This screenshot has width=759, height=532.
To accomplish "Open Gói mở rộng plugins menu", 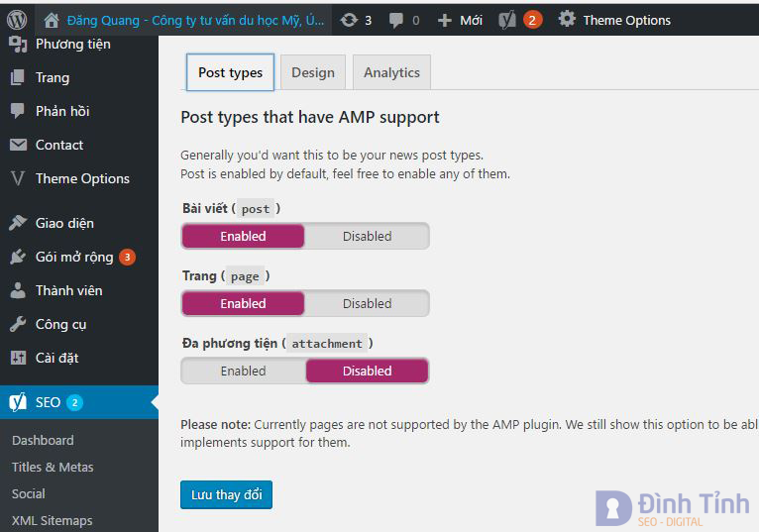I will tap(74, 257).
